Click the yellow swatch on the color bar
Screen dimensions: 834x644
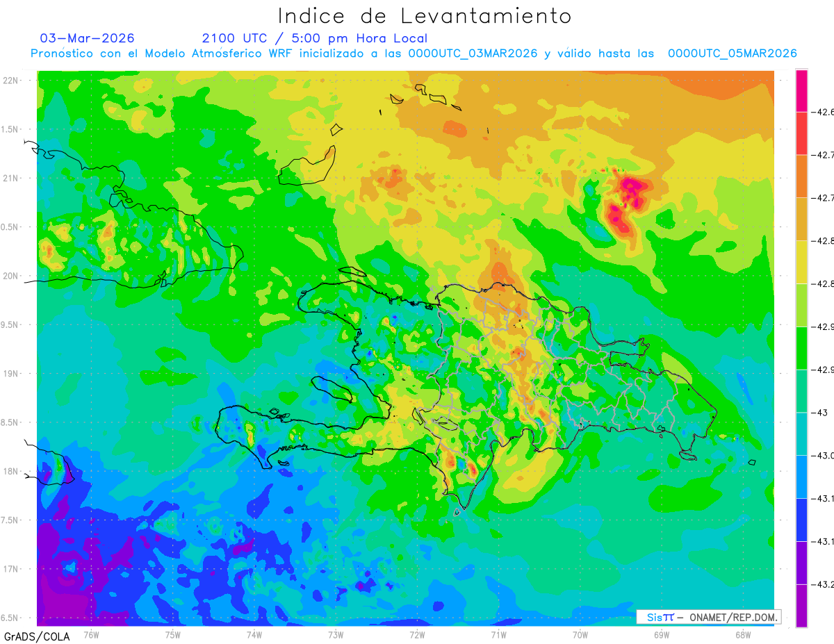click(801, 263)
